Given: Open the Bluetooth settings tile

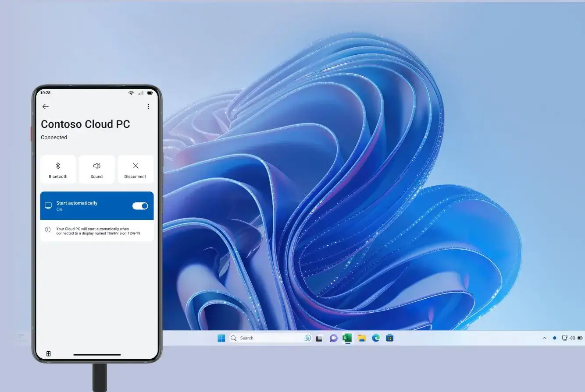Looking at the screenshot, I should coord(58,170).
